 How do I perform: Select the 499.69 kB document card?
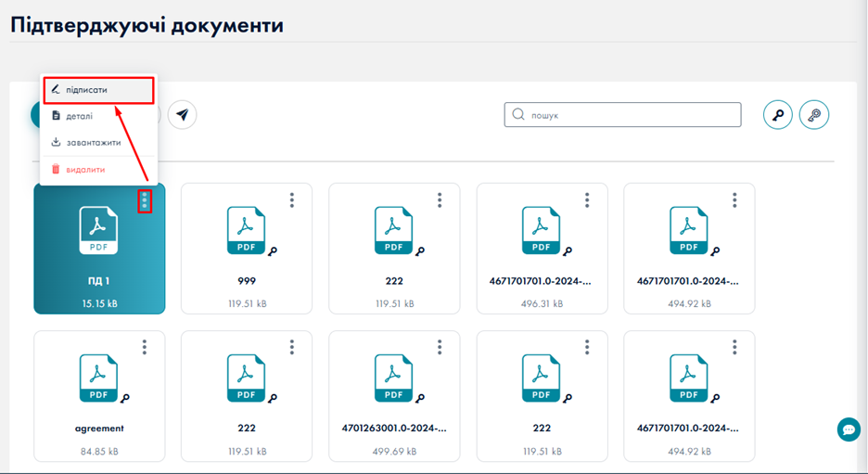pos(394,395)
